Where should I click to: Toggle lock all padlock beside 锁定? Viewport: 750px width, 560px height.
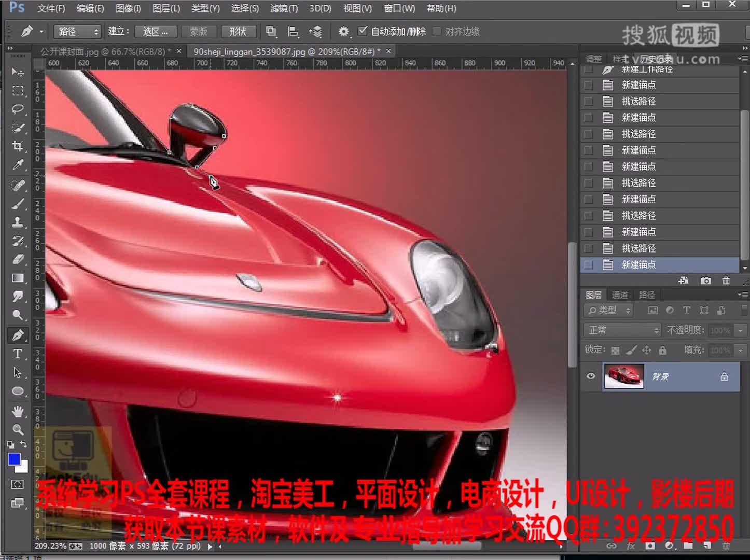pos(662,351)
